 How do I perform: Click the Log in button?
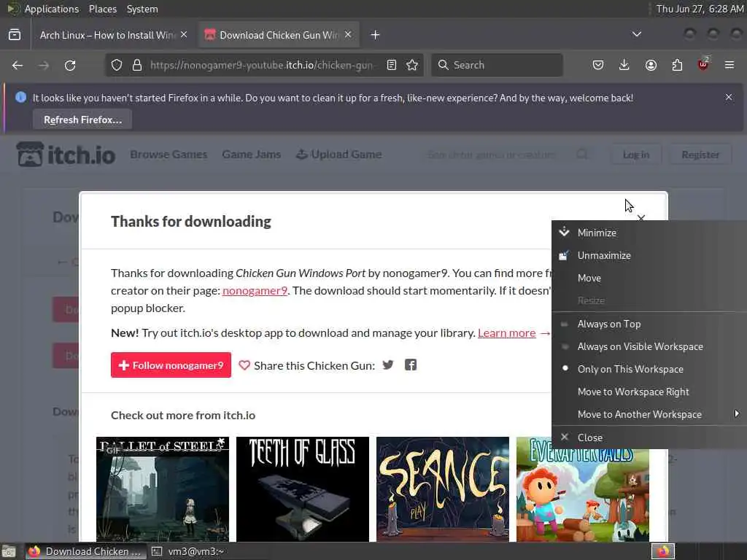[636, 155]
